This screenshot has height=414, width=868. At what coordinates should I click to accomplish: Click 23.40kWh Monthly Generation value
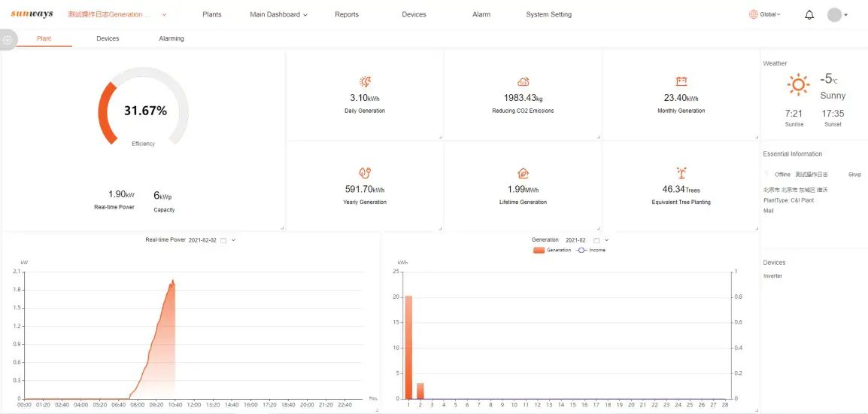pyautogui.click(x=681, y=98)
